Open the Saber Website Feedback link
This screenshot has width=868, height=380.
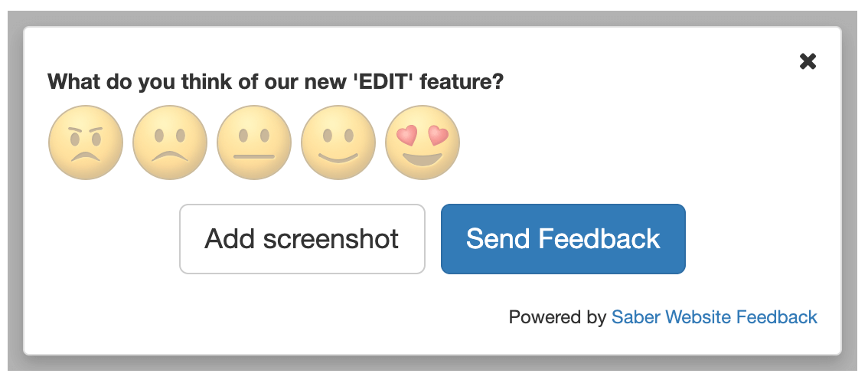(714, 317)
